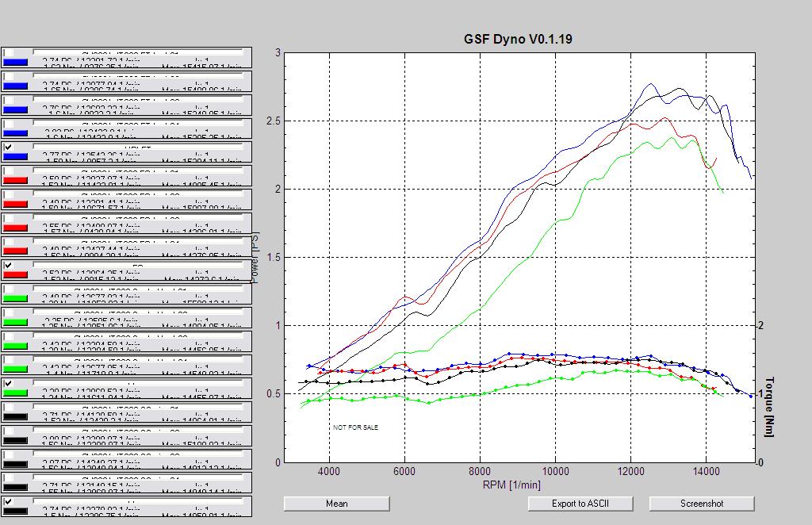The height and width of the screenshot is (525, 812).
Task: Show the topmost black run via checkbox
Action: (8, 408)
